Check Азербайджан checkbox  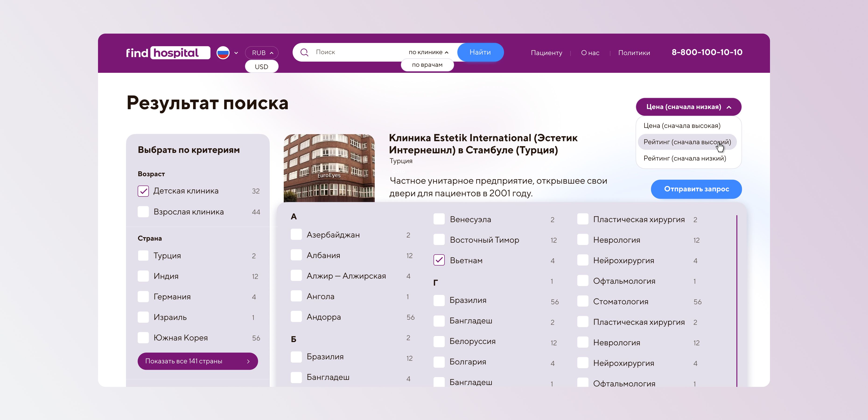tap(296, 234)
